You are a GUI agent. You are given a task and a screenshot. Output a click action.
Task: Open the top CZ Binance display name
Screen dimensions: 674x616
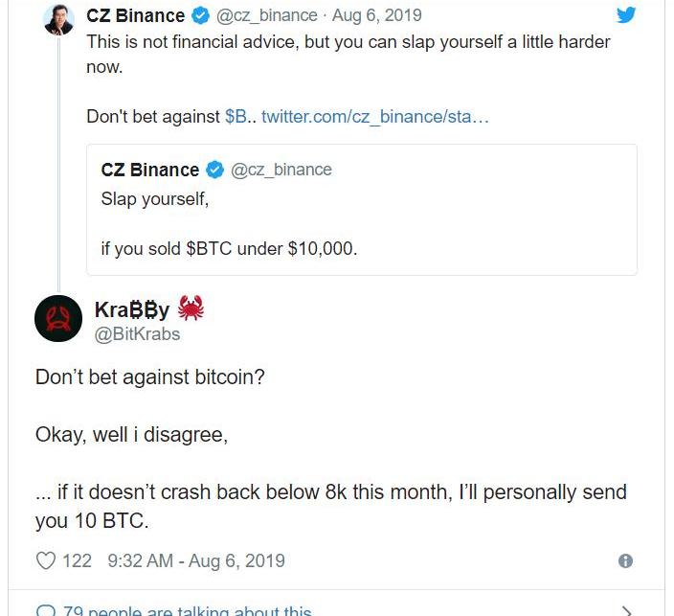coord(136,15)
